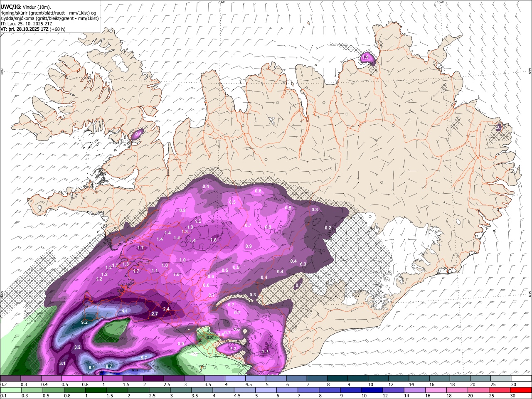
Task: Select the 'rigning/skúrir' legend description line
Action: 48,13
